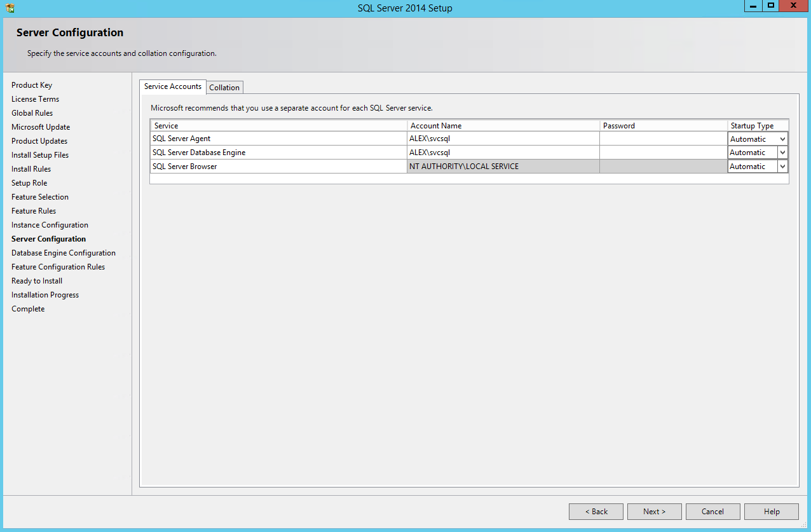Open the Startup Type dropdown for SQL Server Agent

tap(783, 139)
